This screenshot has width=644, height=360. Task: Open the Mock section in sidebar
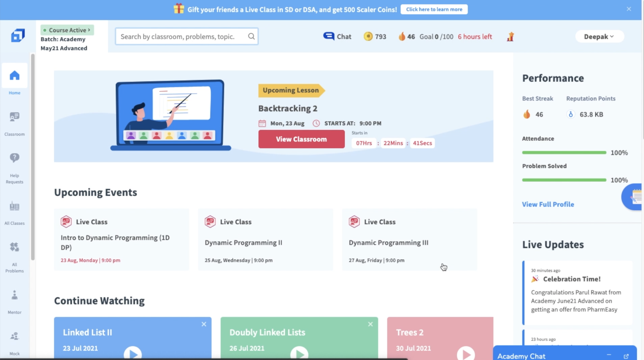(14, 336)
